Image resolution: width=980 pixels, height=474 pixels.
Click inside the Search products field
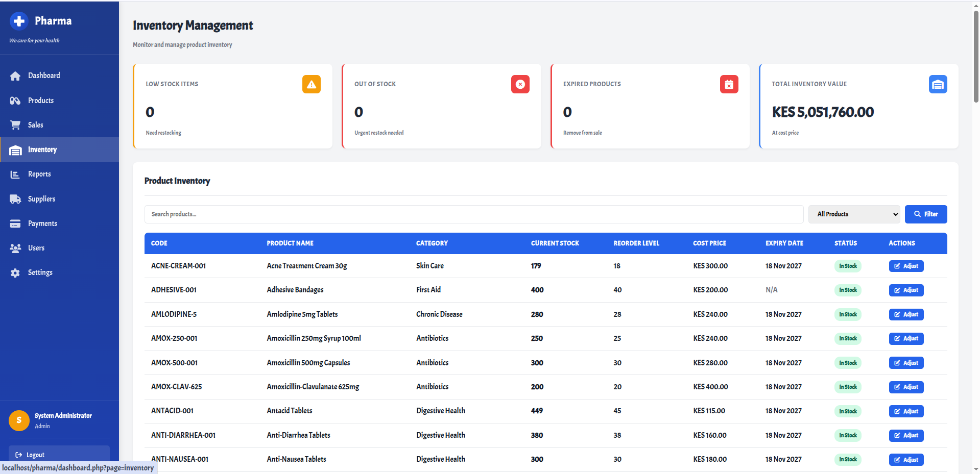[x=357, y=214]
